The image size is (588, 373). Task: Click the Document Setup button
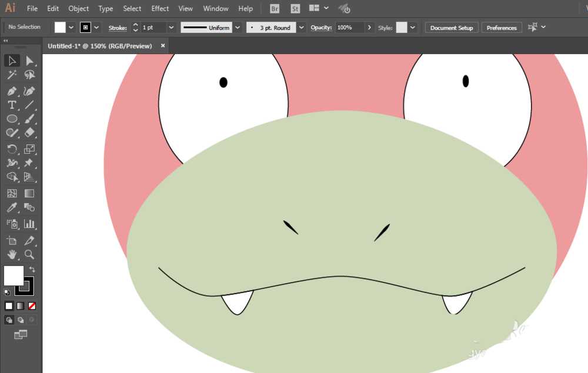tap(452, 28)
